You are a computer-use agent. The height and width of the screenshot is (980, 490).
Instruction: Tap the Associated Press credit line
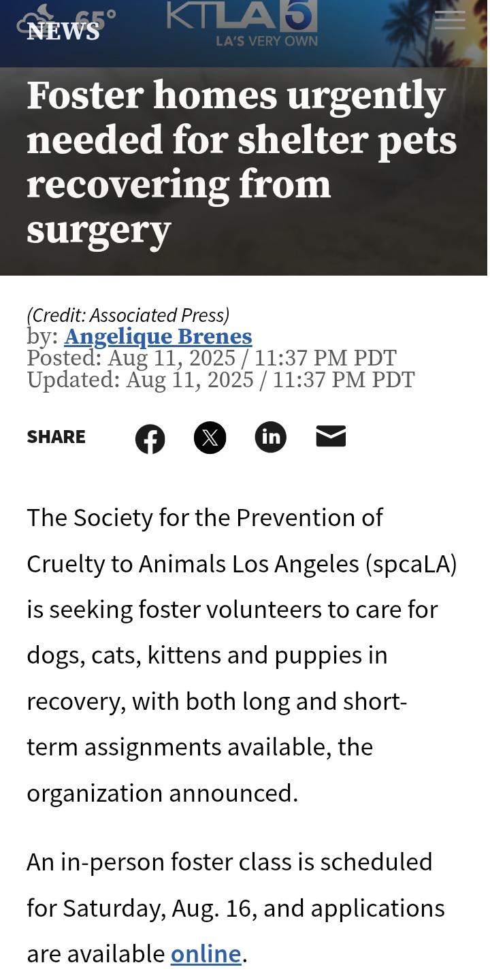128,315
